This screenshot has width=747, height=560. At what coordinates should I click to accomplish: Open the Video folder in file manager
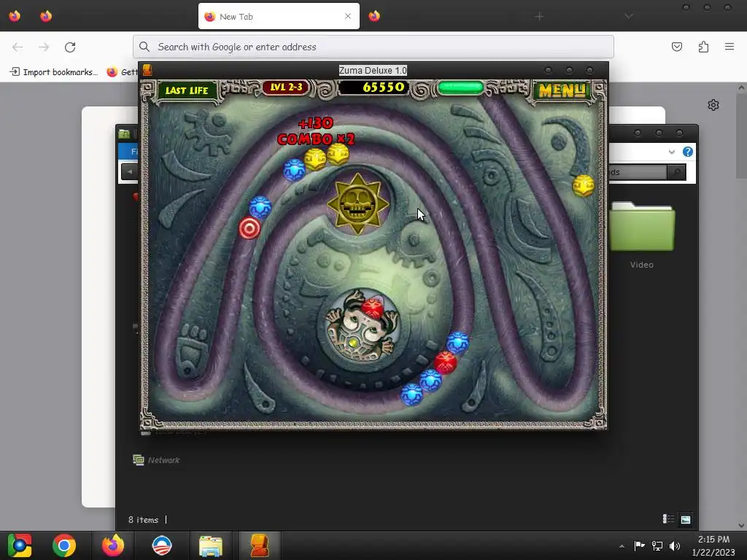point(642,235)
